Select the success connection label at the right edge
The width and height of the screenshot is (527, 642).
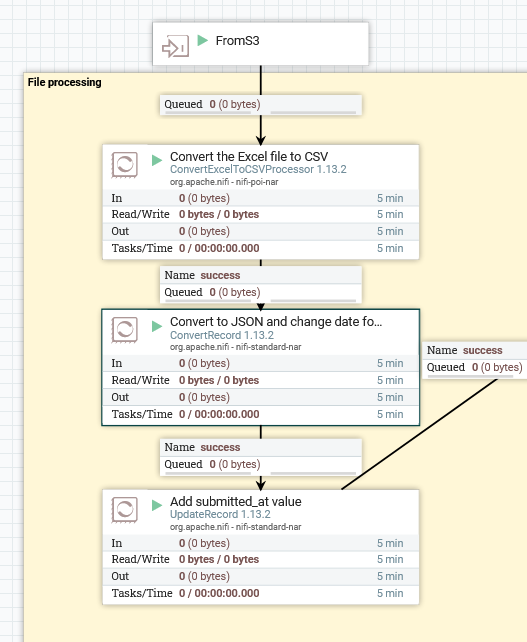click(x=475, y=360)
